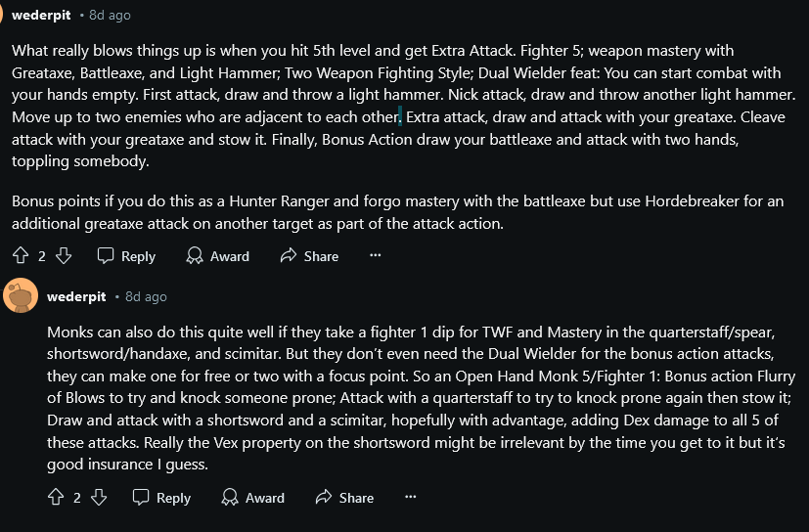Upvote the first wederpit comment about Extra Attack
The image size is (809, 532).
click(22, 256)
